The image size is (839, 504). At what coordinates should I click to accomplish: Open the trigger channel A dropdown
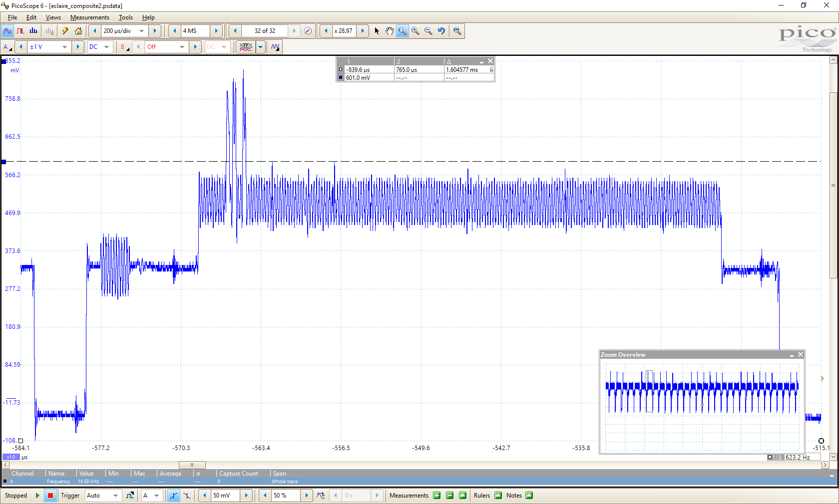coord(156,496)
